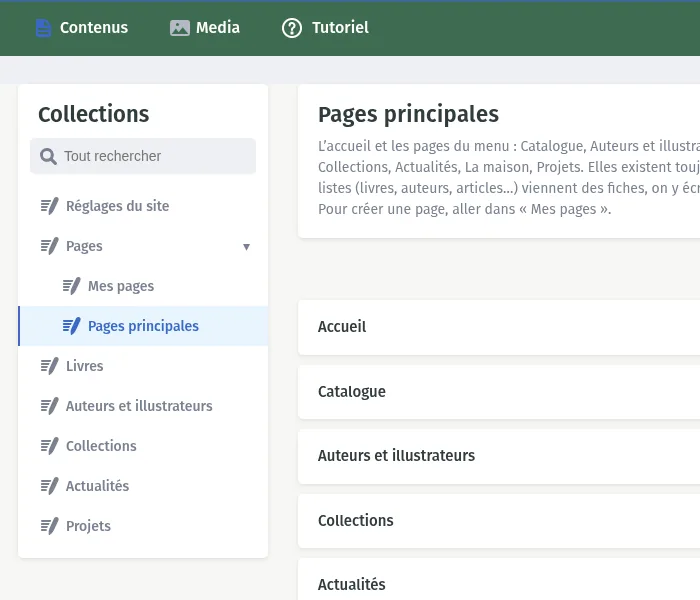Select Pages principales in sidebar
The width and height of the screenshot is (700, 600).
(143, 326)
